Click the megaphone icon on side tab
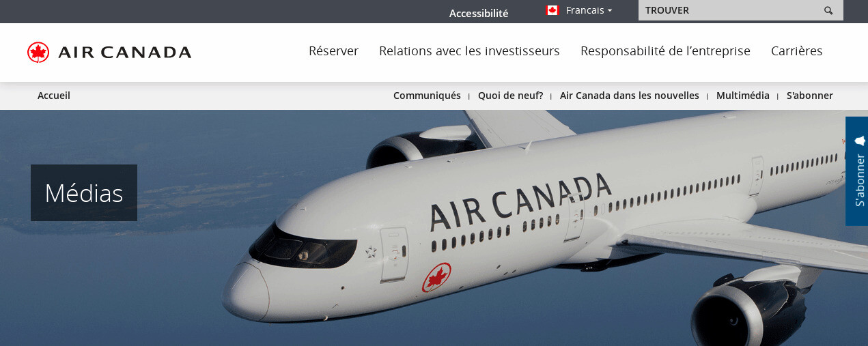The width and height of the screenshot is (868, 346). tap(860, 140)
